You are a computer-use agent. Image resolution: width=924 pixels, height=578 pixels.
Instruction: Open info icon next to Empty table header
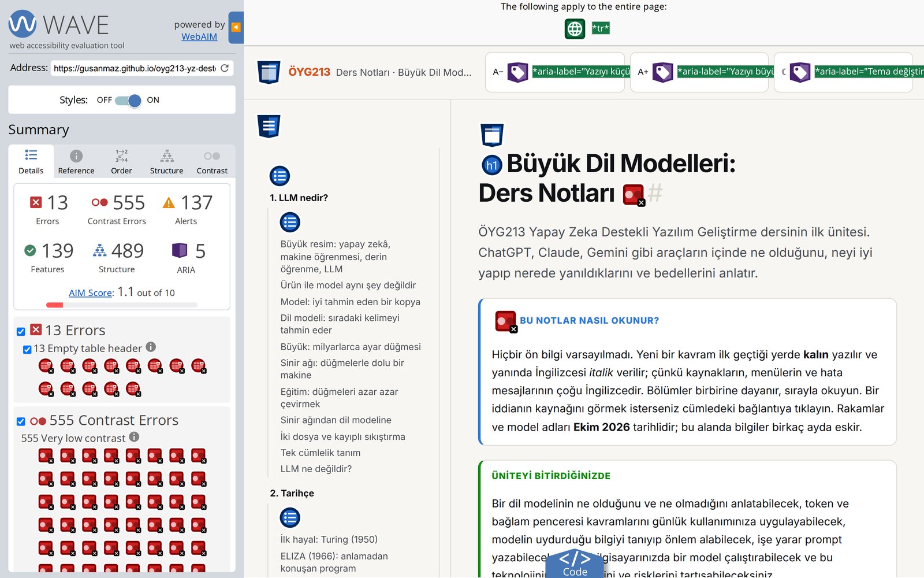point(151,347)
